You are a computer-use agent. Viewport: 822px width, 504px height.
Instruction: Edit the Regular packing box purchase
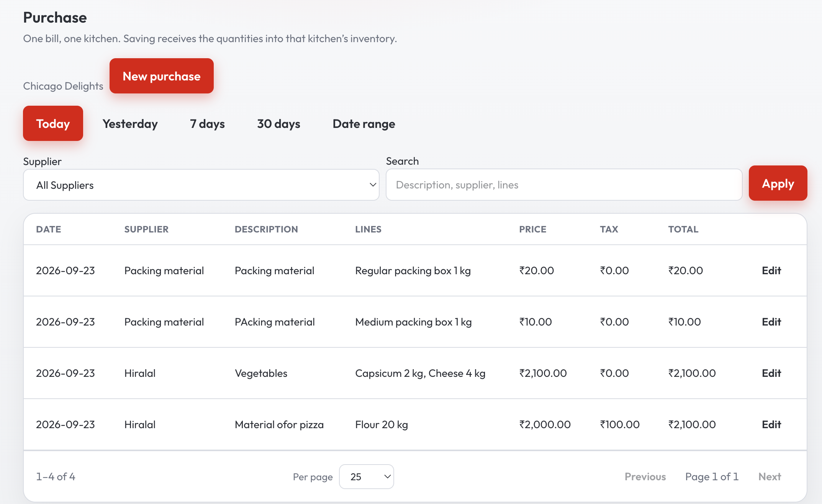771,270
